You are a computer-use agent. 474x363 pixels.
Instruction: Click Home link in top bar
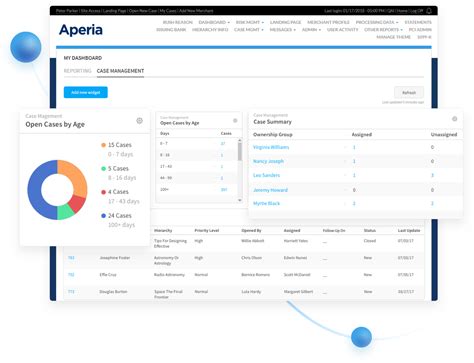(402, 11)
